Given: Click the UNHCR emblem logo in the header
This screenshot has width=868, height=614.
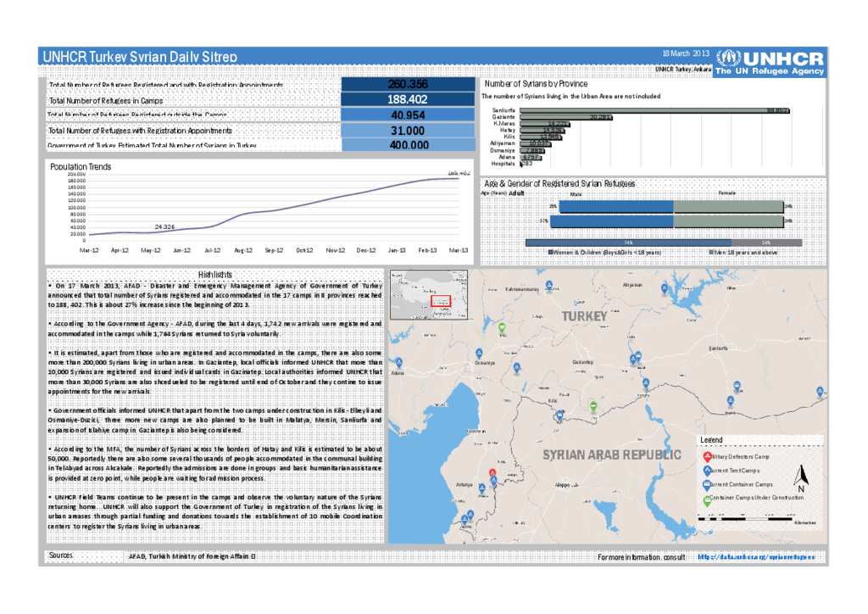Looking at the screenshot, I should pyautogui.click(x=728, y=59).
